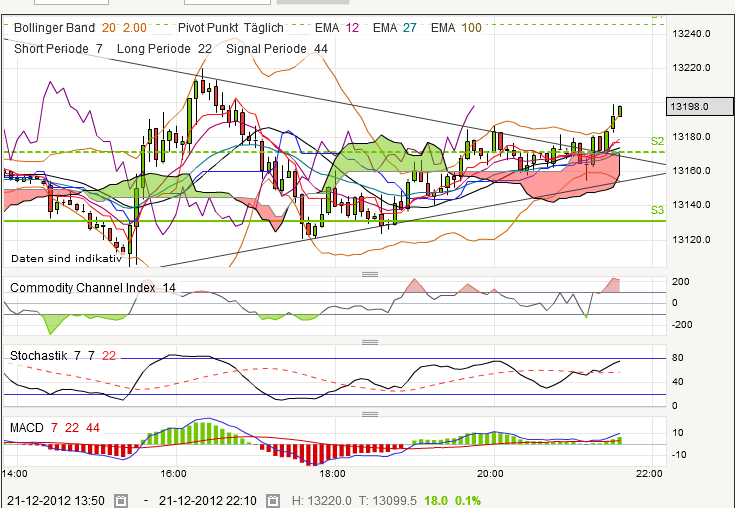The width and height of the screenshot is (735, 508).
Task: Click Bollinger Band deviation value 2.00
Action: pyautogui.click(x=135, y=28)
